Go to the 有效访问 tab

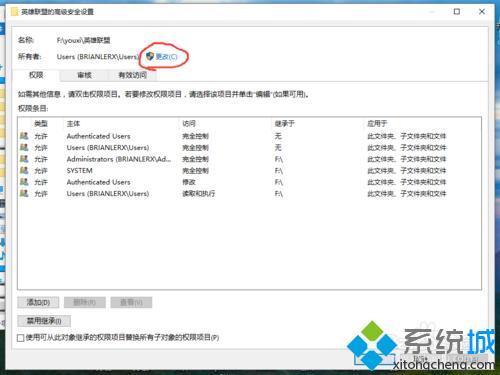click(x=132, y=75)
